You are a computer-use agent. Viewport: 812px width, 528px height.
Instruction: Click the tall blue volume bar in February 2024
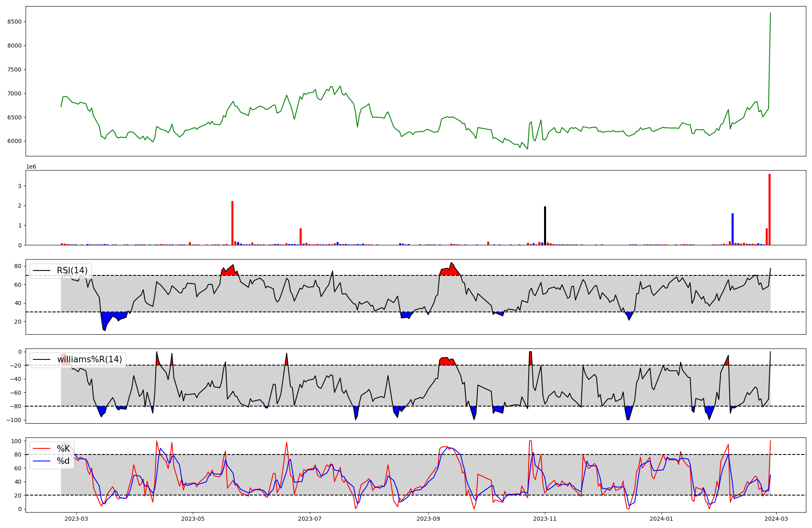732,229
